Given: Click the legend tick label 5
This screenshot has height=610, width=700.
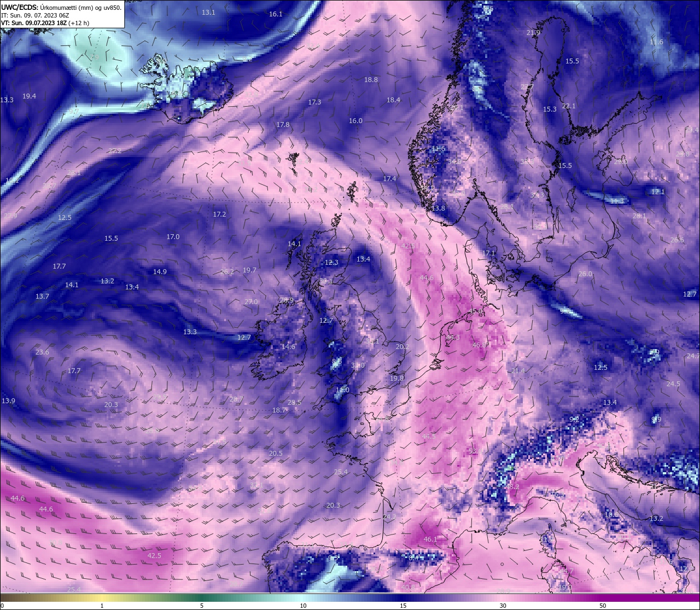Looking at the screenshot, I should point(202,606).
